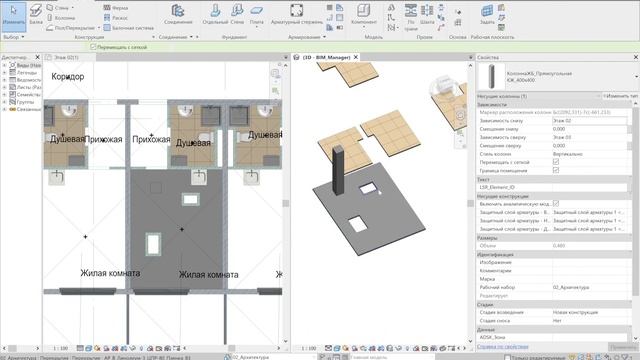640x360 pixels.
Task: Toggle 'Включить аналитическую модель' checkbox
Action: tap(556, 203)
